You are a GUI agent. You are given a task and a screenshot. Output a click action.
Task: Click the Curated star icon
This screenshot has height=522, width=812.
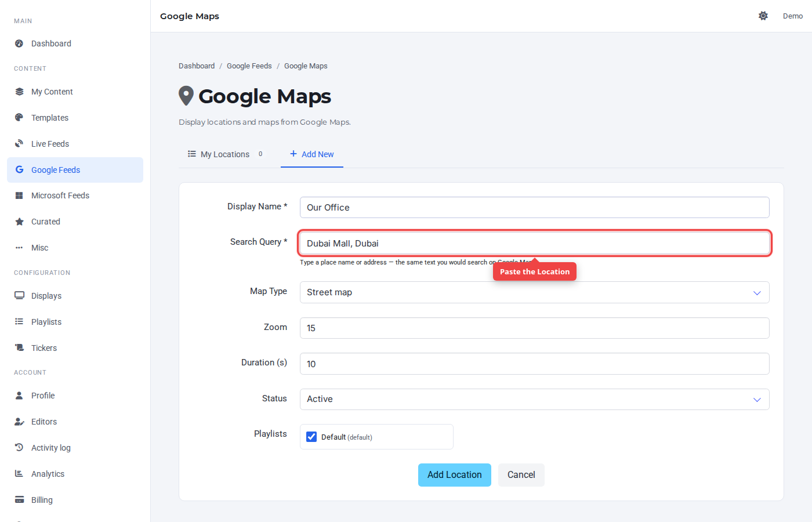[19, 222]
